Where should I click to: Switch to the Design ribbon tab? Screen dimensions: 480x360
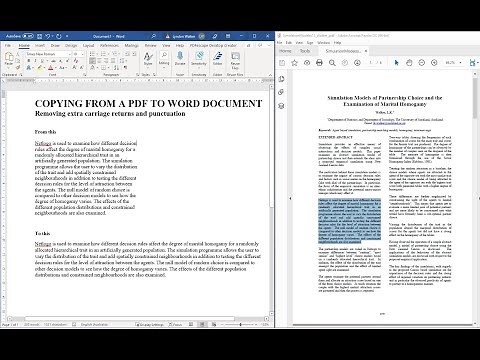(71, 46)
